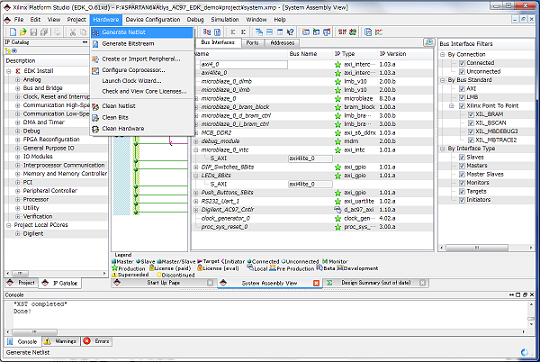Click the Open project folder toolbar icon
This screenshot has width=540, height=362.
[23, 32]
